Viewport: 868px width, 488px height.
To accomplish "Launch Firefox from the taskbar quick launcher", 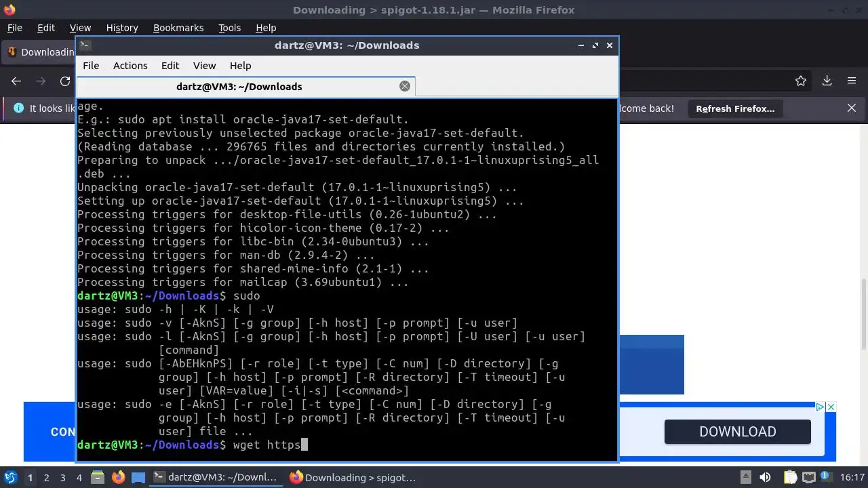I will (x=118, y=477).
